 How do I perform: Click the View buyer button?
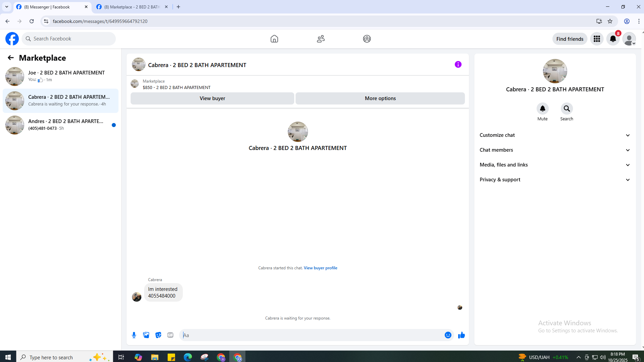tap(212, 98)
